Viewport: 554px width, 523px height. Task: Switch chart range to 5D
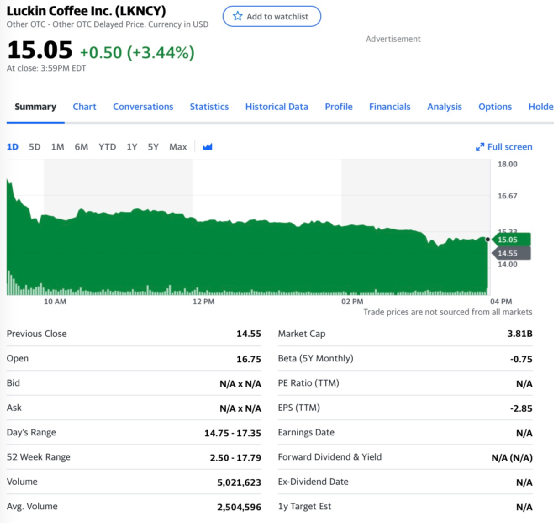point(34,147)
